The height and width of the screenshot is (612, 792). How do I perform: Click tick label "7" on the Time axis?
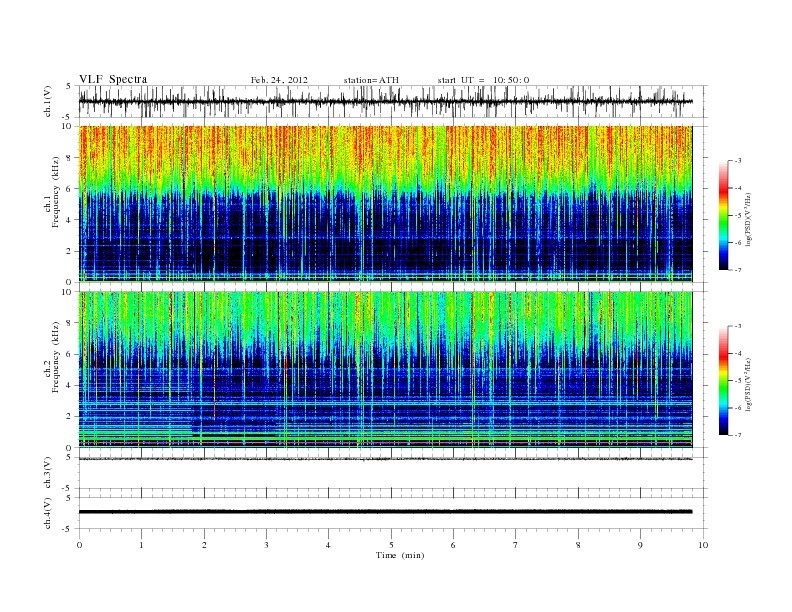[516, 545]
